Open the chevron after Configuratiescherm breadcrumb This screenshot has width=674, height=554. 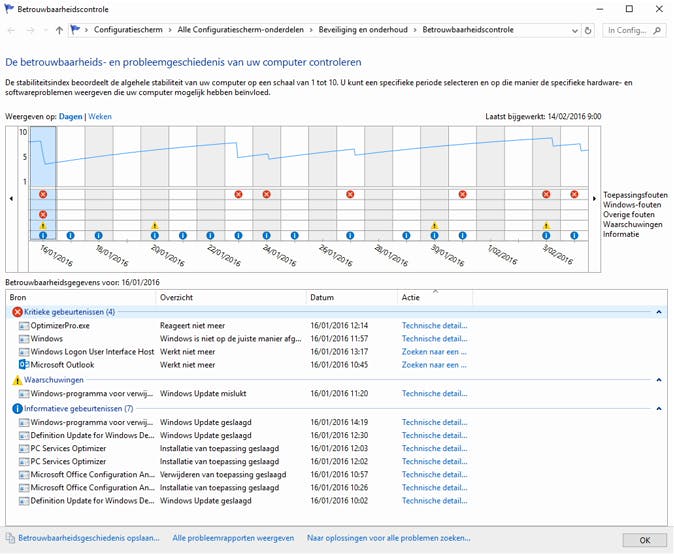click(170, 30)
